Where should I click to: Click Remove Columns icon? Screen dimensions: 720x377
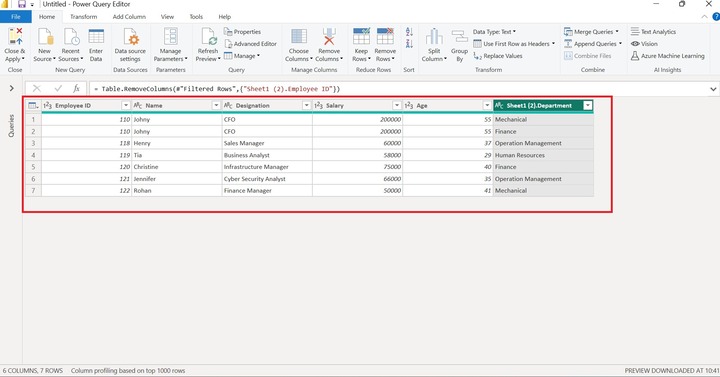pyautogui.click(x=329, y=36)
